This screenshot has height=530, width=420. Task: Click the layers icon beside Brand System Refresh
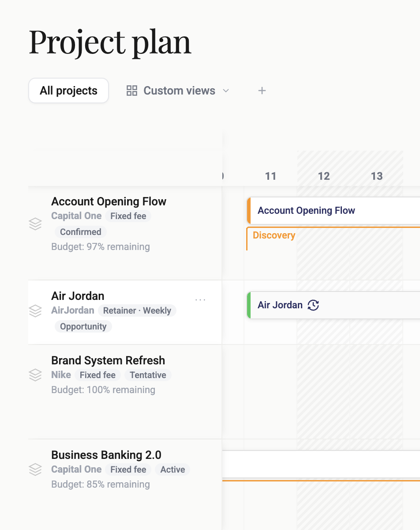coord(35,375)
